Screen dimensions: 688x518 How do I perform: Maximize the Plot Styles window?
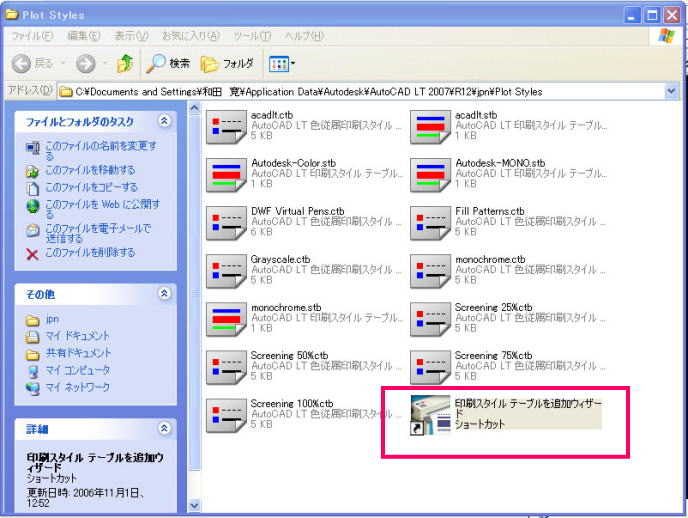click(x=652, y=15)
